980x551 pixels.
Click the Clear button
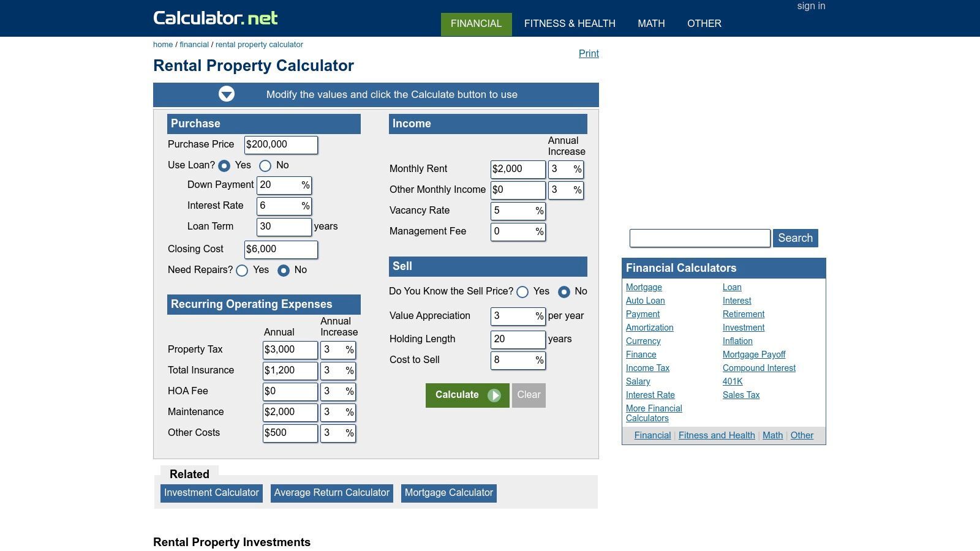pos(528,395)
